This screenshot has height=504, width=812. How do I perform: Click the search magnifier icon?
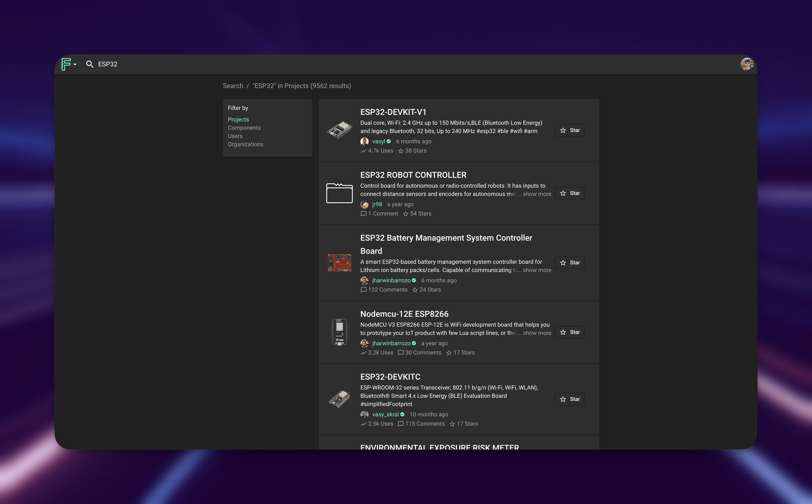[x=89, y=64]
